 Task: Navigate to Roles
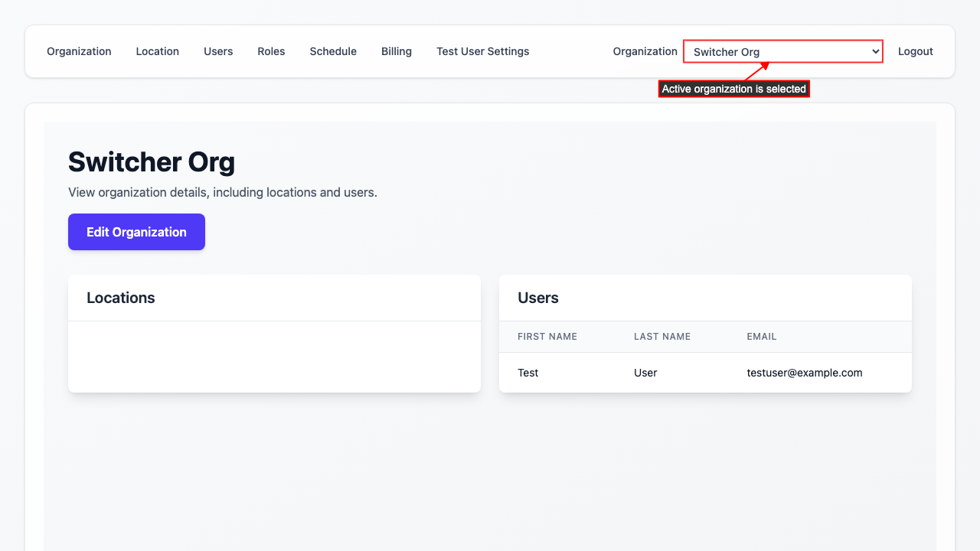pos(271,51)
